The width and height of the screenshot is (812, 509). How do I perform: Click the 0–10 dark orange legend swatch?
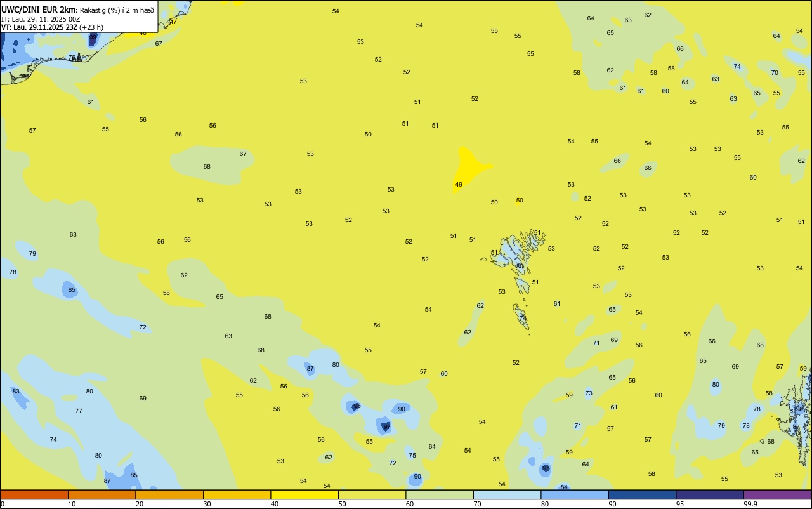coord(34,494)
